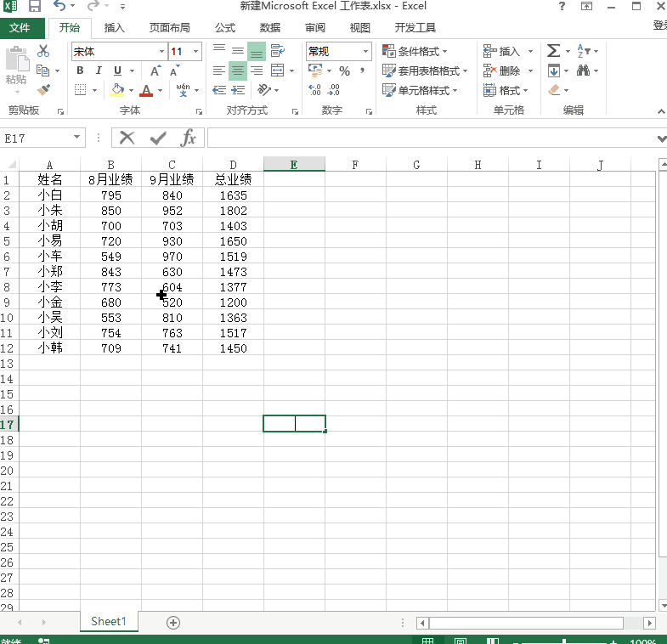Screen dimensions: 667x644
Task: Decrease indent in alignment group
Action: point(219,90)
